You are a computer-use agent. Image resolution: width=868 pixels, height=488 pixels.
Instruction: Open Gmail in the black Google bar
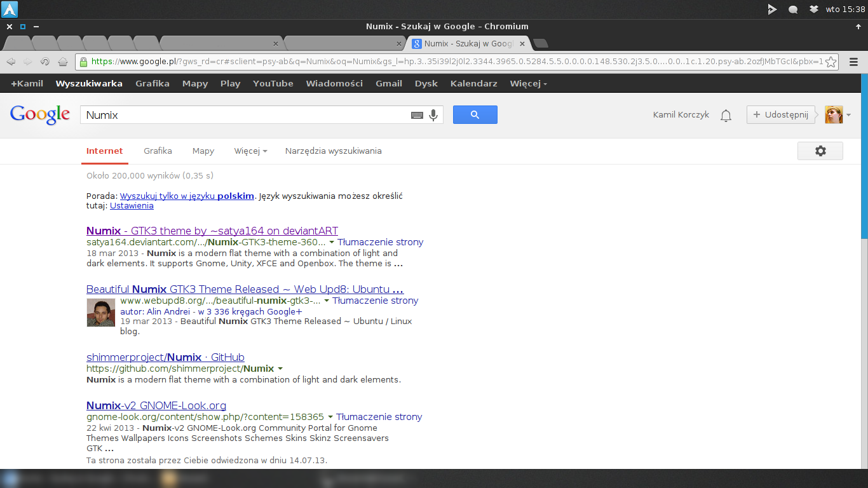tap(389, 83)
